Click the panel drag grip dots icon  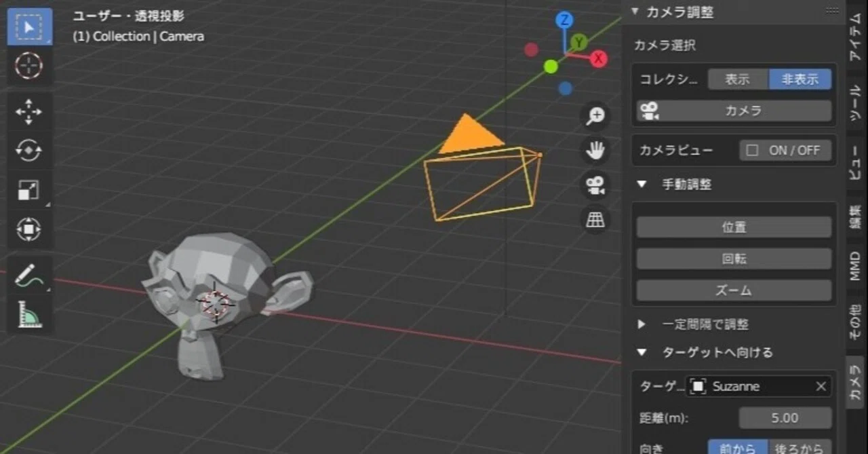click(x=831, y=11)
